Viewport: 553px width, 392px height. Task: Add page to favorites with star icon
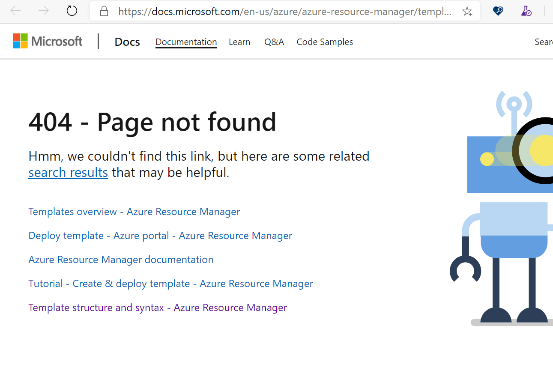467,11
